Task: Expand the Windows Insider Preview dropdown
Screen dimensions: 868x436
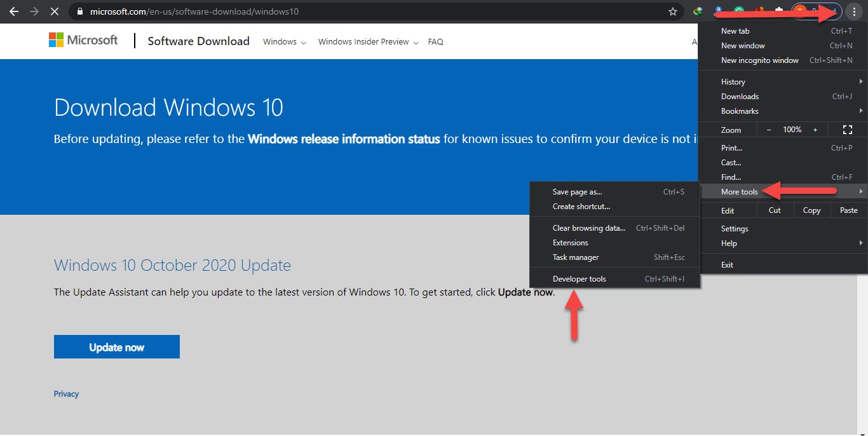Action: [x=368, y=42]
